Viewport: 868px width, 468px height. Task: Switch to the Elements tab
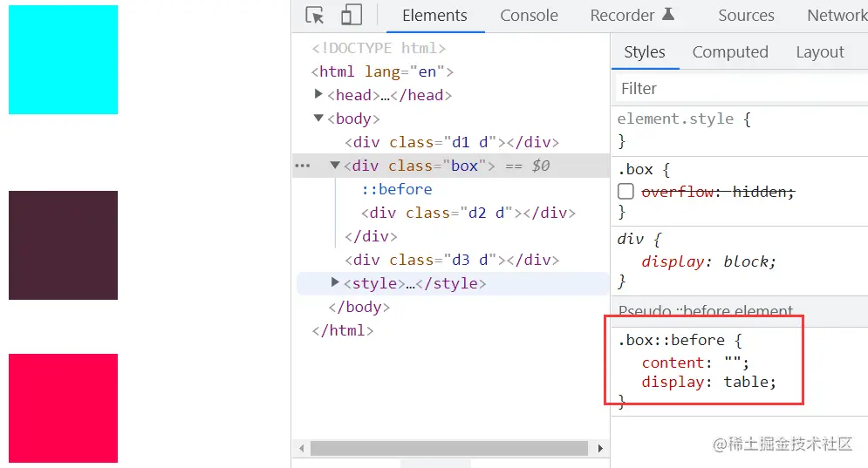click(x=434, y=16)
